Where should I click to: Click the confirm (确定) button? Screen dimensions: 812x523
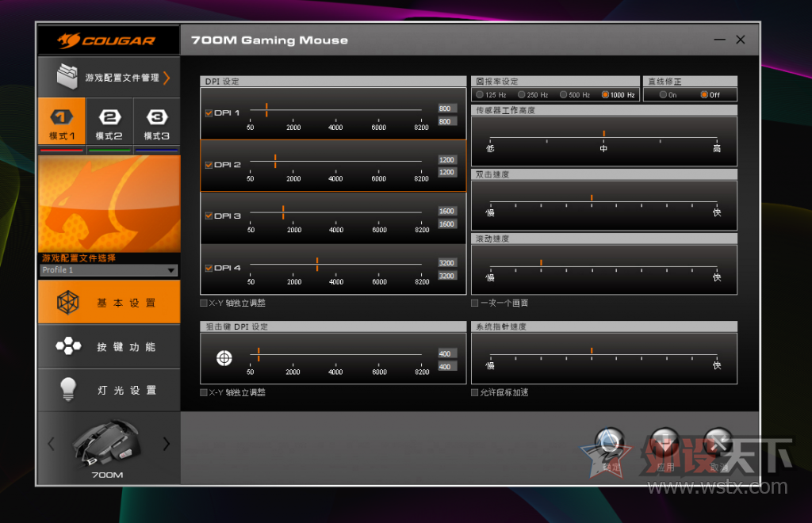click(x=610, y=449)
